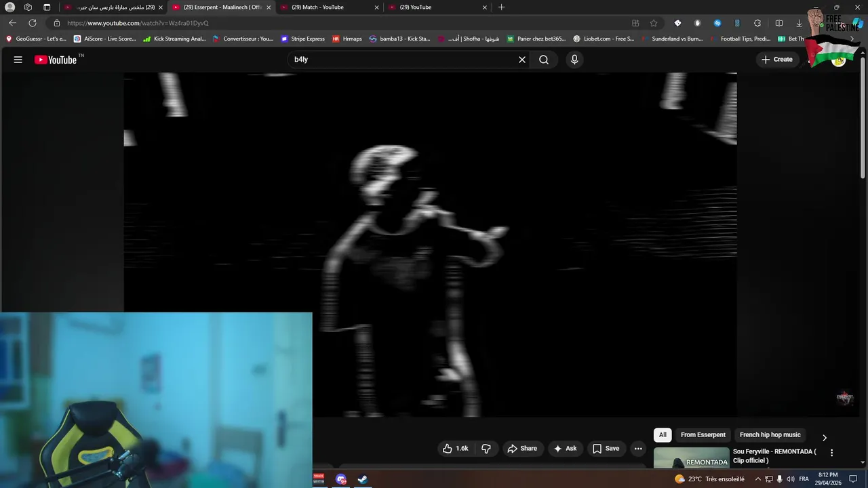
Task: Open new browser tab
Action: click(502, 7)
